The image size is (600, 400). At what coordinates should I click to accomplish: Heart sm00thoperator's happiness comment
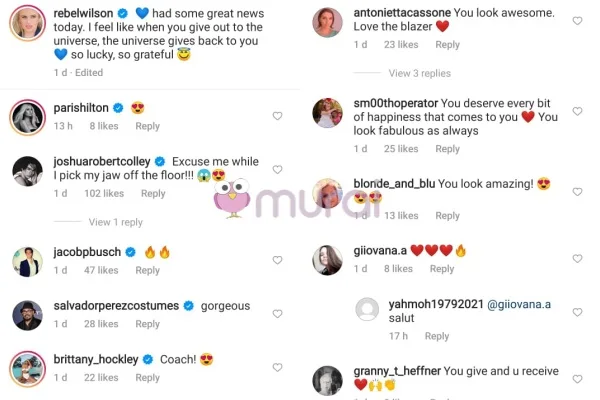coord(577,111)
